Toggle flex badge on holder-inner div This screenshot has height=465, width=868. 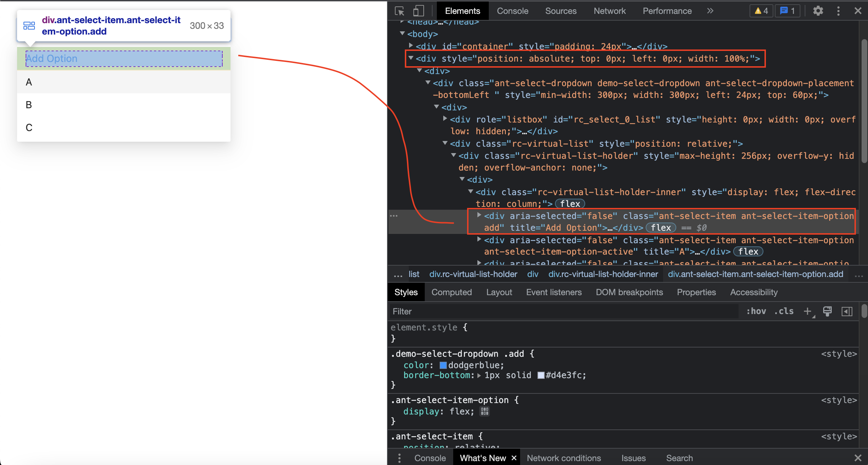(570, 204)
